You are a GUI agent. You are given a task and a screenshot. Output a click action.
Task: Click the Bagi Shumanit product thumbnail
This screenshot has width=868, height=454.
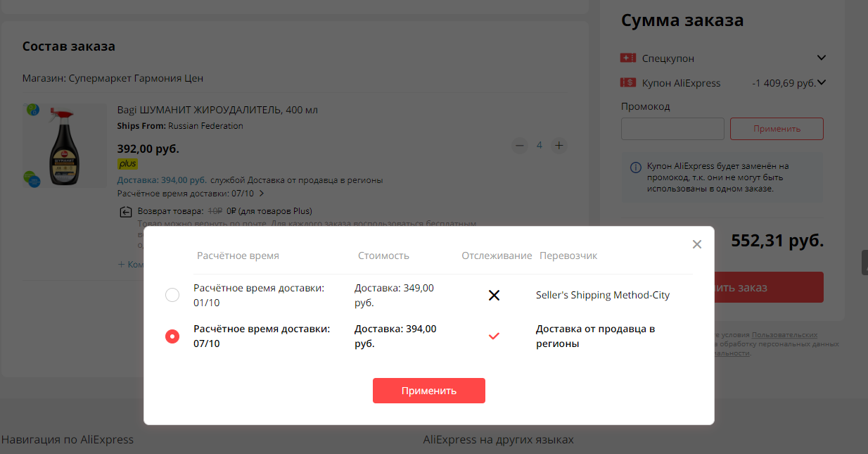65,146
